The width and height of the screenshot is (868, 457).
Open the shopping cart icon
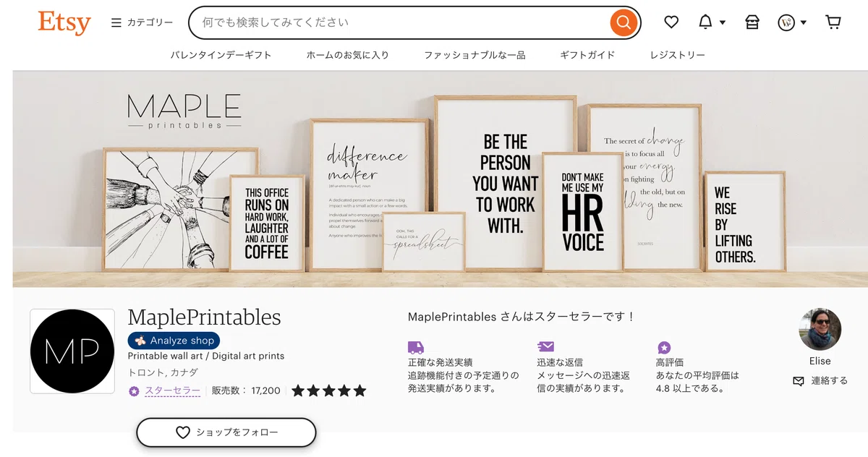click(x=833, y=22)
